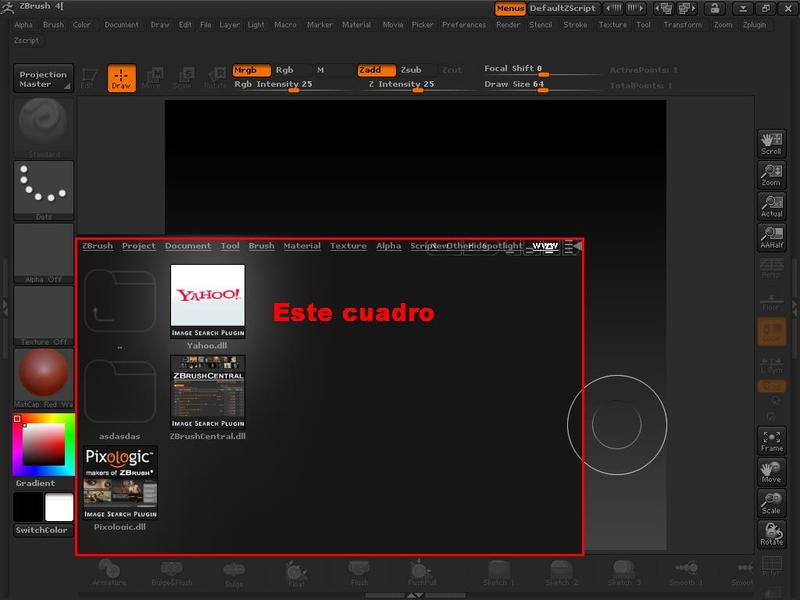800x600 pixels.
Task: Adjust the Focal Shift slider
Action: (542, 69)
